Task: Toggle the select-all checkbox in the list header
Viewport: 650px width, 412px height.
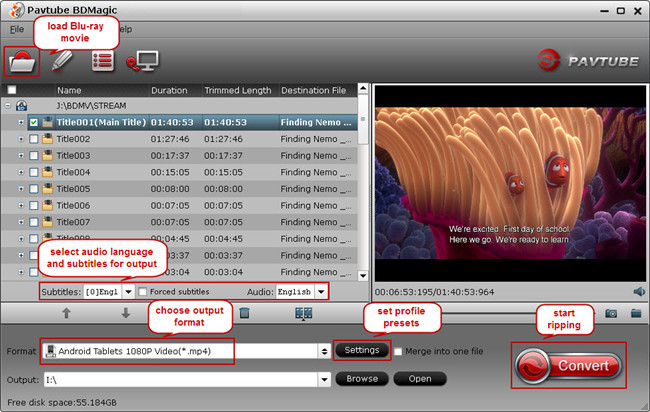Action: (12, 90)
